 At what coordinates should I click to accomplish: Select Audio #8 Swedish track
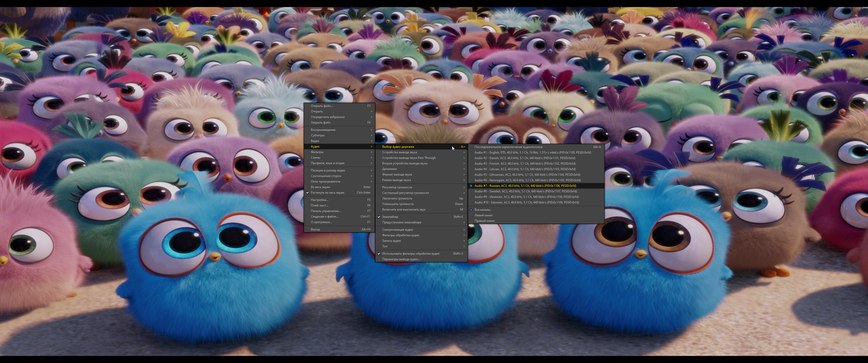(x=536, y=191)
